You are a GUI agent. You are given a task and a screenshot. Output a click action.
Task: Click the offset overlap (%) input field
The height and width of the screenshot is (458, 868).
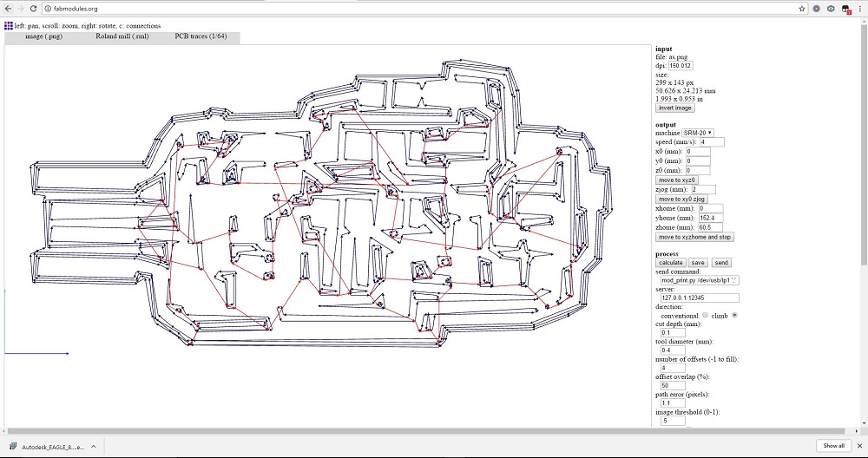click(x=673, y=385)
